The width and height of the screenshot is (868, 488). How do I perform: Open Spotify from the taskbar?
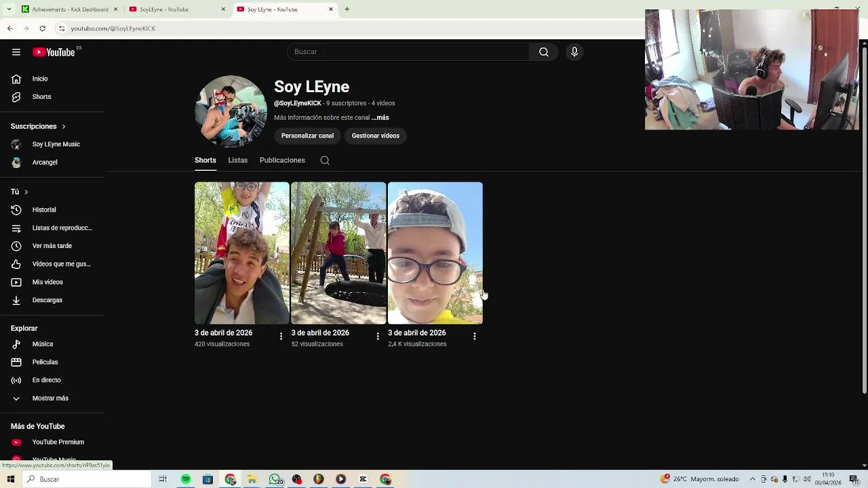[186, 479]
